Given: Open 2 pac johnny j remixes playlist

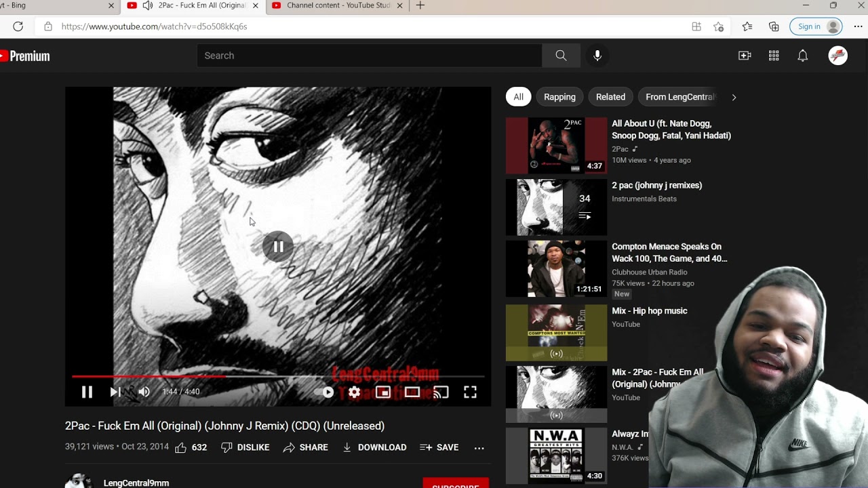Looking at the screenshot, I should tap(656, 185).
